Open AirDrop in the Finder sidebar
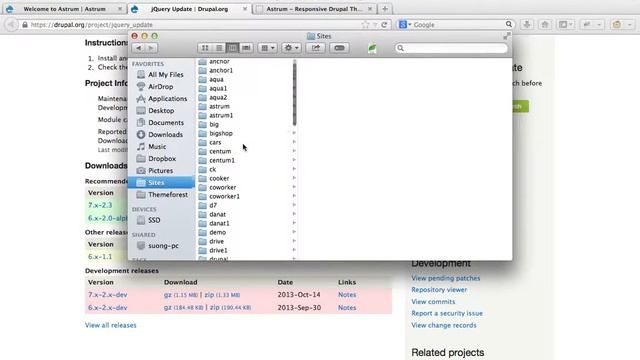 [x=161, y=87]
